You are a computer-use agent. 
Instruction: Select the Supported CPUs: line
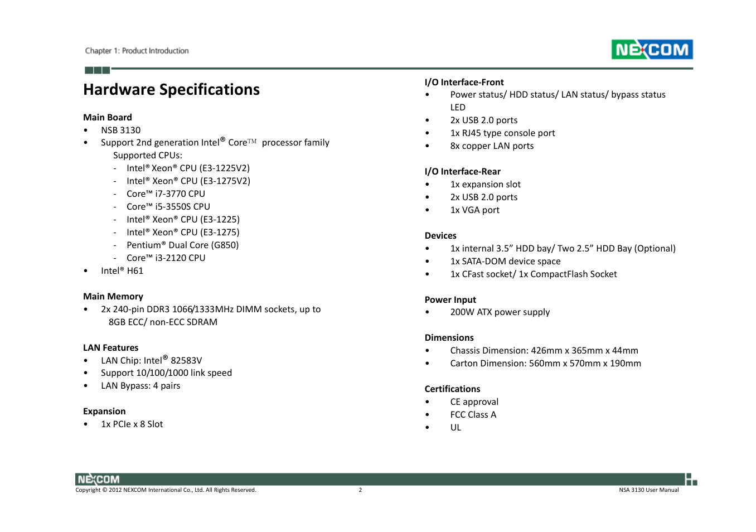pos(148,156)
